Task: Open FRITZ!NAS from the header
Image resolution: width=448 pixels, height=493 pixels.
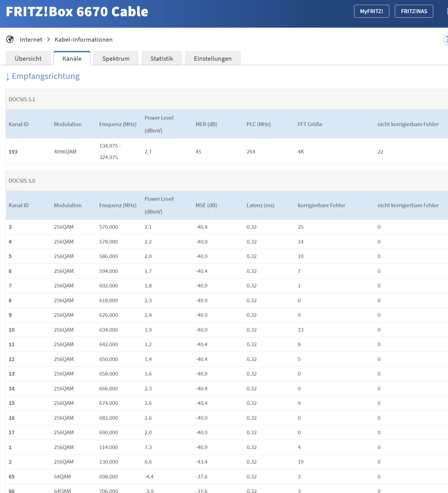Action: tap(414, 11)
